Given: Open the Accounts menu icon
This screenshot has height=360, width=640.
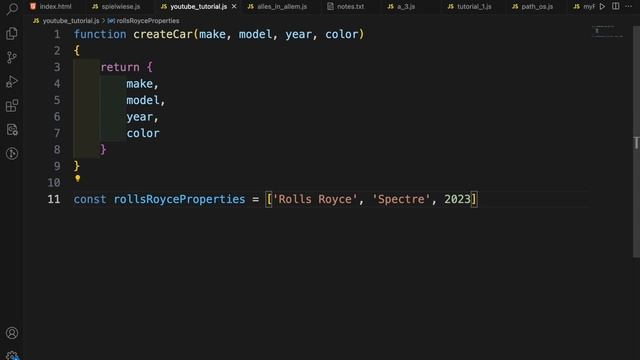Looking at the screenshot, I should coord(12,333).
